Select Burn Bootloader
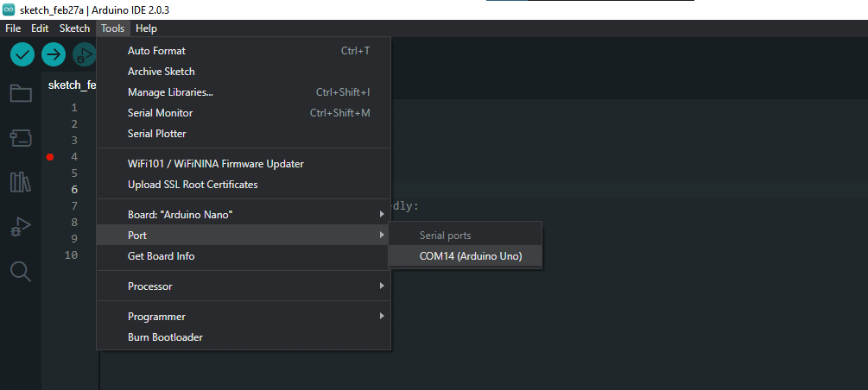 [244, 337]
